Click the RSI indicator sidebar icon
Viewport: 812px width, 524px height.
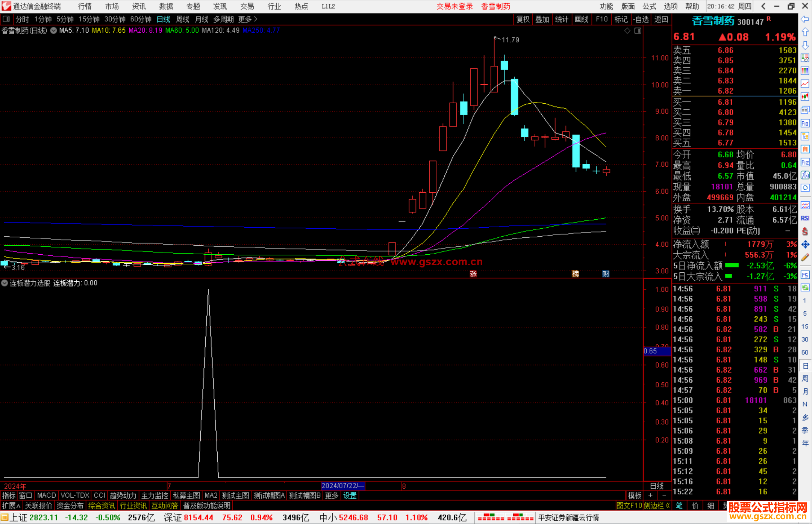tap(805, 218)
